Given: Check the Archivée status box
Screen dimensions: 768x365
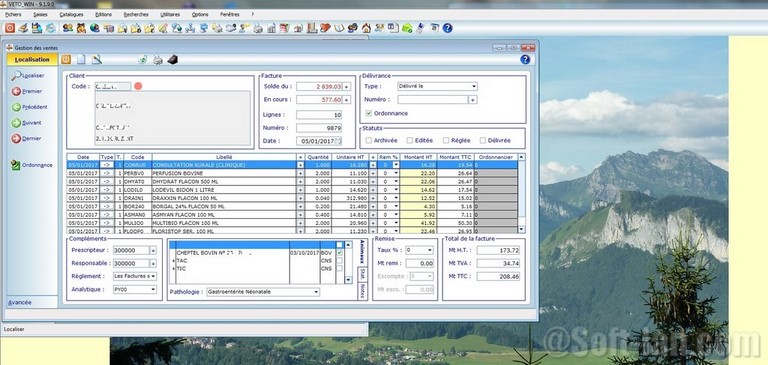Looking at the screenshot, I should click(368, 140).
